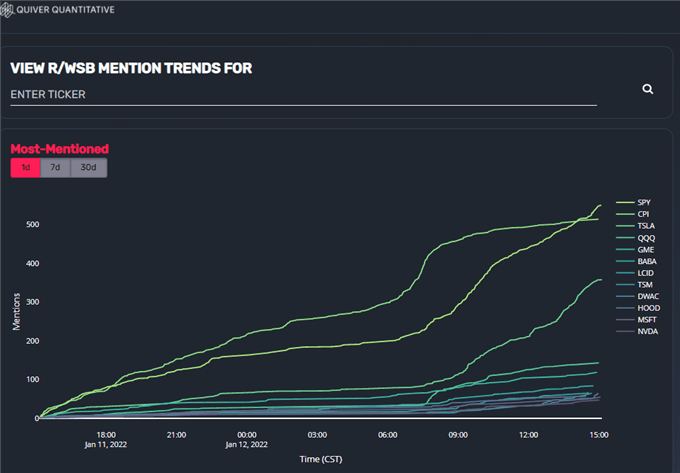Screen dimensions: 680x473
Task: Click the 'Mentions' y-axis title
Action: coord(16,312)
